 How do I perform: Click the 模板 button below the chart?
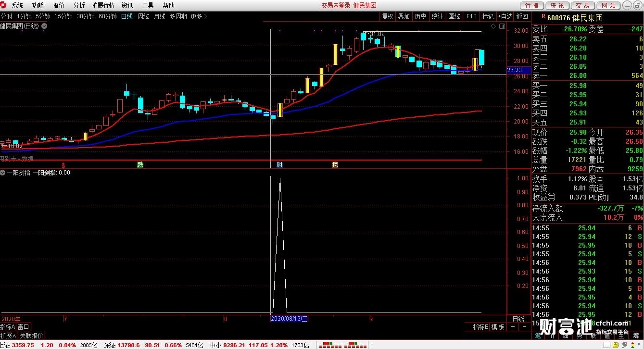[x=498, y=327]
